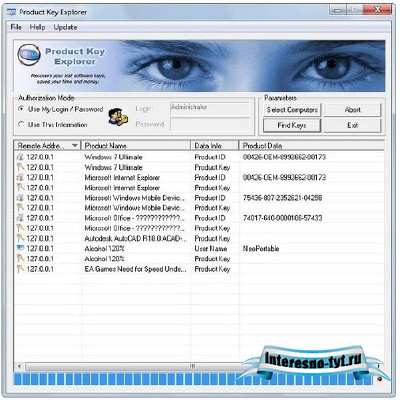Click the Data Info column header
This screenshot has width=400, height=400.
tap(215, 146)
